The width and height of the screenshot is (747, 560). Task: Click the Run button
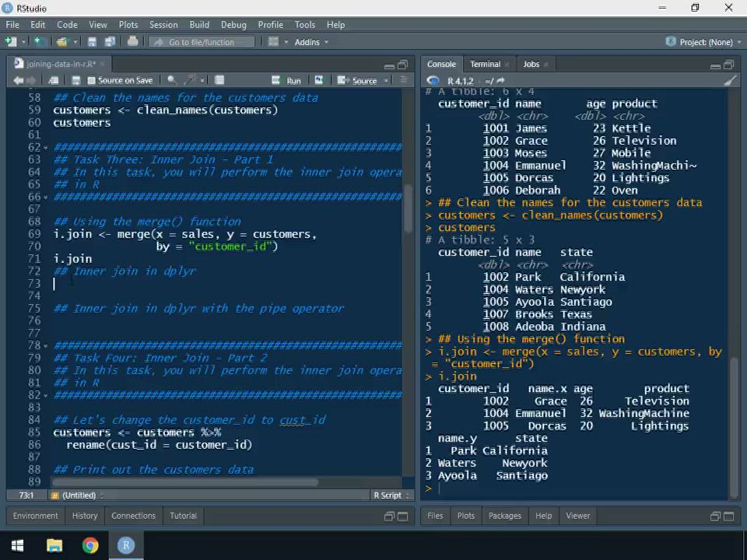tap(287, 80)
